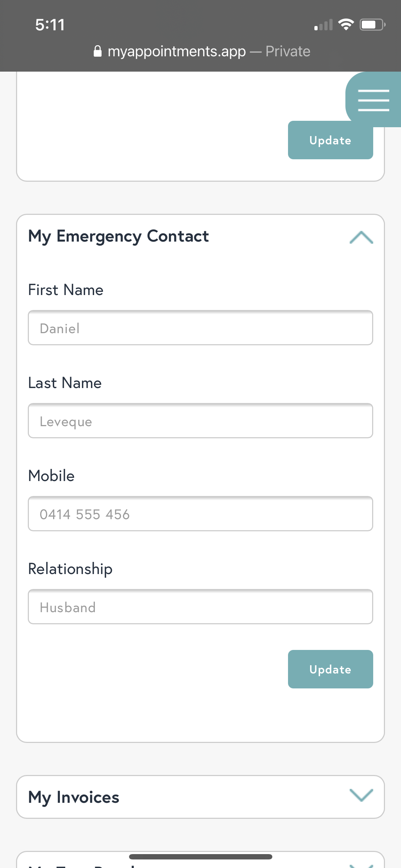Click the Last Name field showing Leveque

(200, 421)
